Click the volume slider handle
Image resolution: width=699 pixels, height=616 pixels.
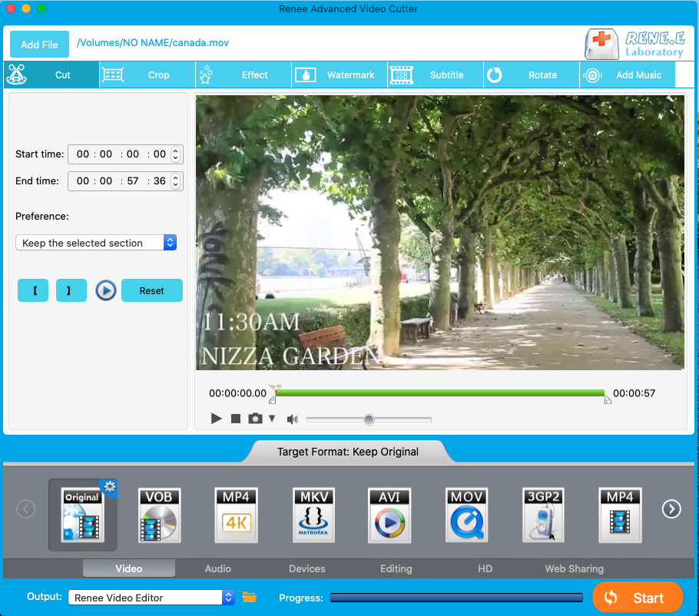coord(369,419)
